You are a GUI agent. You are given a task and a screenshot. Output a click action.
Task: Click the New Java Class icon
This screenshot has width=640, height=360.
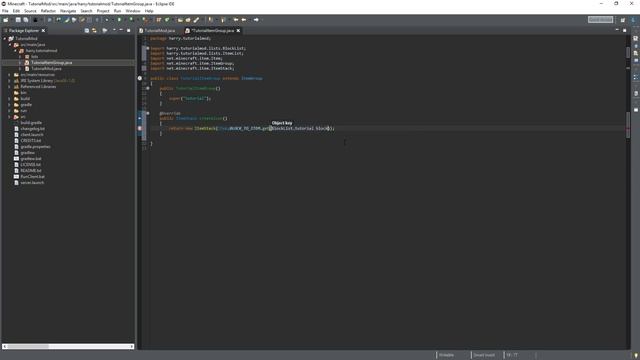(x=167, y=20)
